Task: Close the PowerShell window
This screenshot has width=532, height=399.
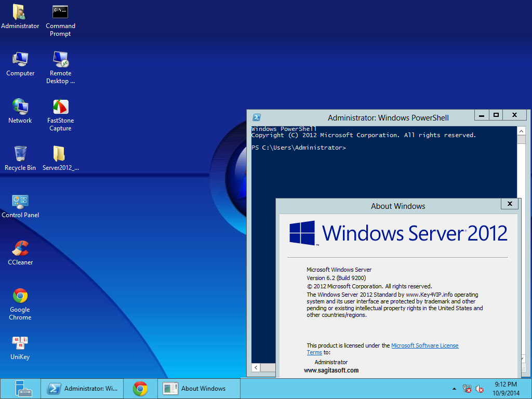Action: [x=514, y=115]
